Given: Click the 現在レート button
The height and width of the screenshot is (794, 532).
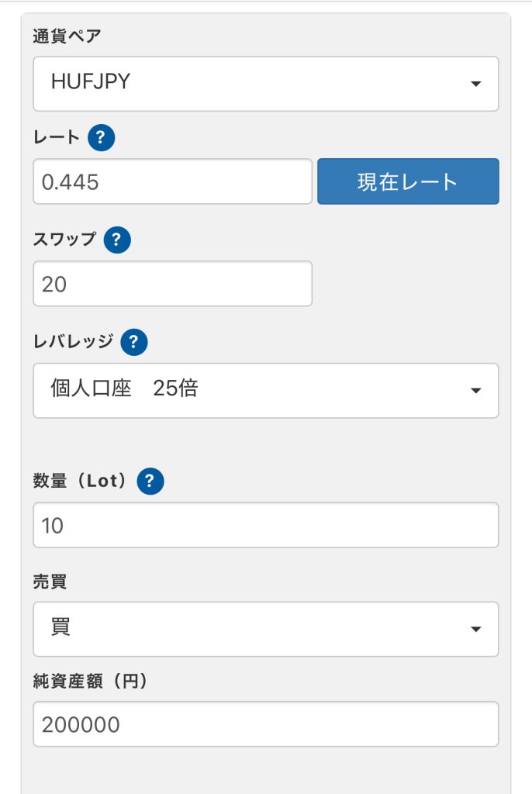Looking at the screenshot, I should pos(408,181).
